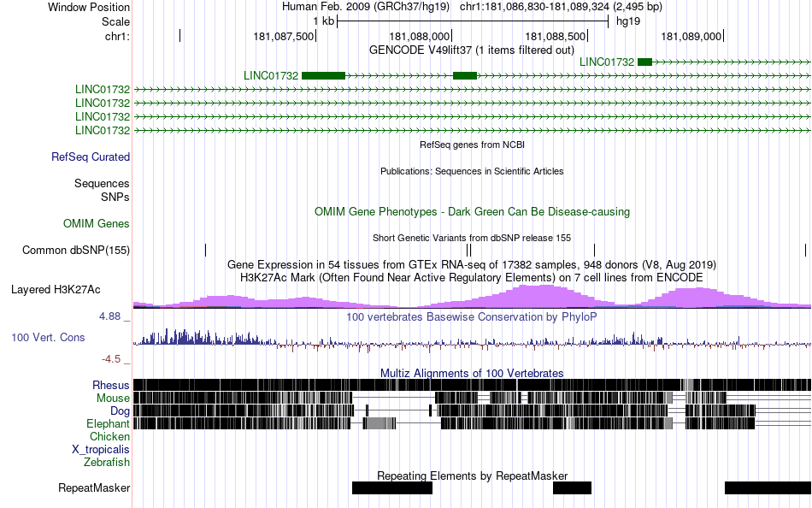Select the leftmost dbSNP variant tick
This screenshot has height=508, width=812.
tap(206, 250)
